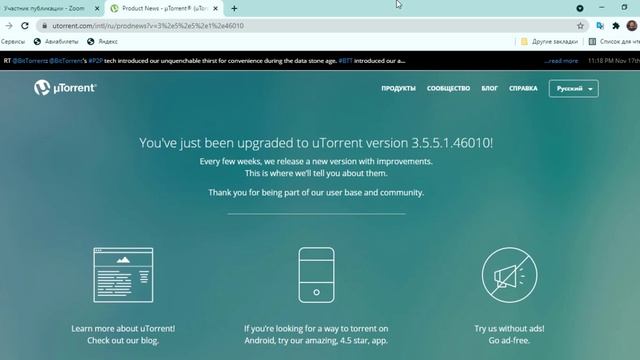Viewport: 640px width, 360px height.
Task: Go forward with browser arrow
Action: pyautogui.click(x=9, y=26)
